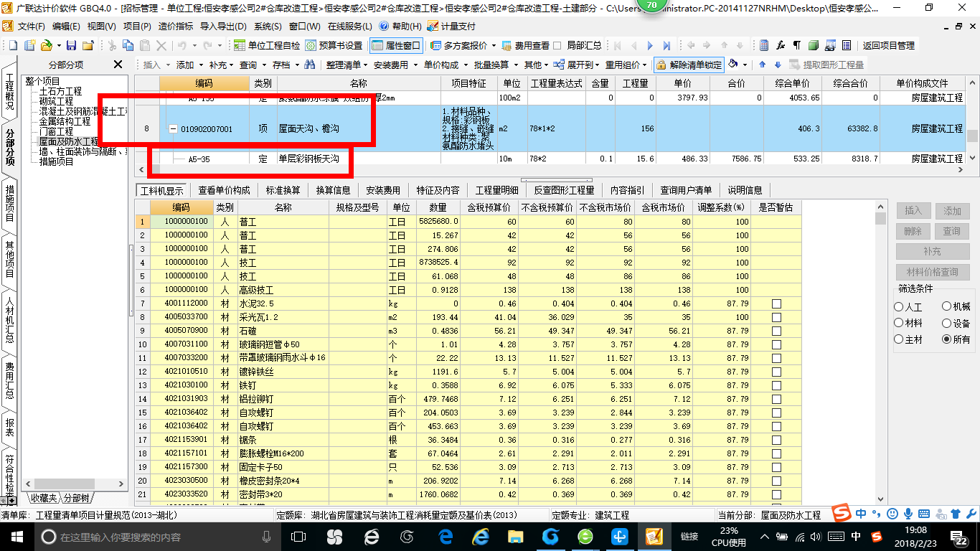Open the 造价指标 menu
Screen dimensions: 980x551
175,26
